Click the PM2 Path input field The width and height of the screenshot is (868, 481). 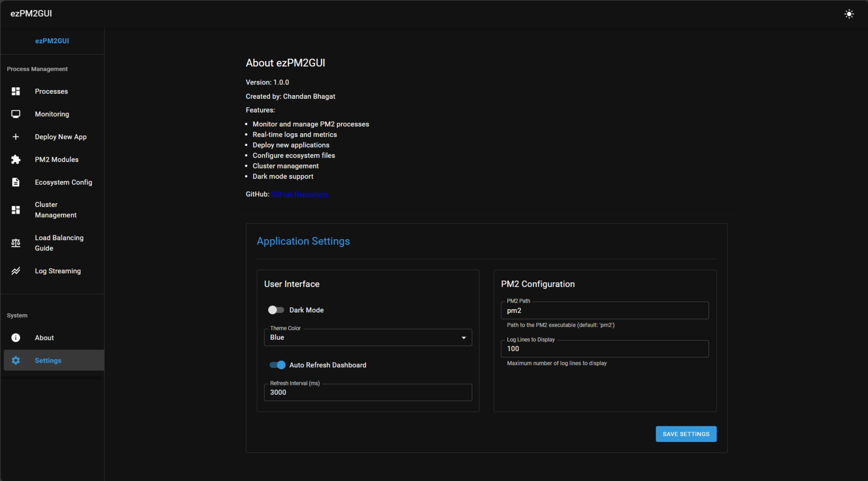605,311
